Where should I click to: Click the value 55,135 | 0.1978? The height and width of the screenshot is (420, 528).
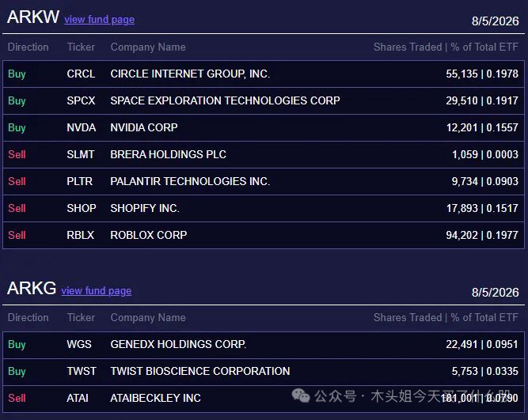(x=482, y=74)
